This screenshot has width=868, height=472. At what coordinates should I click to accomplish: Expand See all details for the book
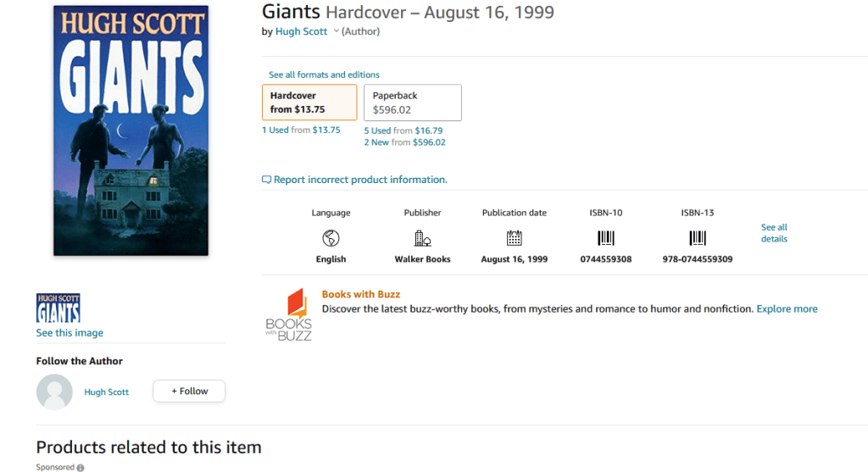[774, 233]
